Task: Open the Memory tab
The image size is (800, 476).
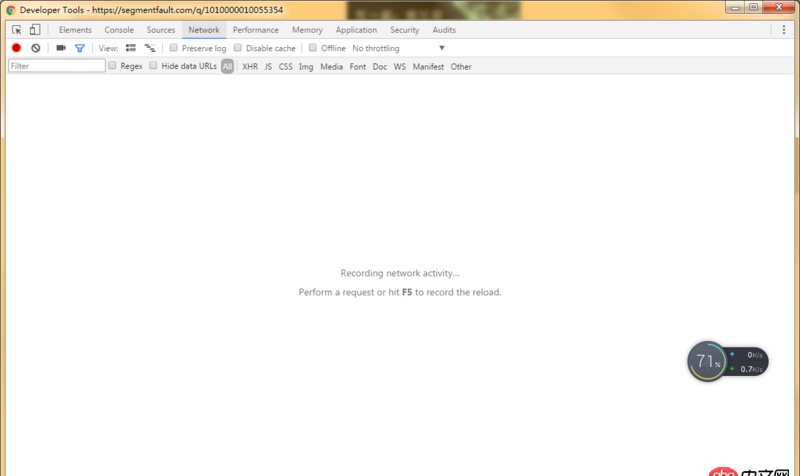Action: coord(307,30)
